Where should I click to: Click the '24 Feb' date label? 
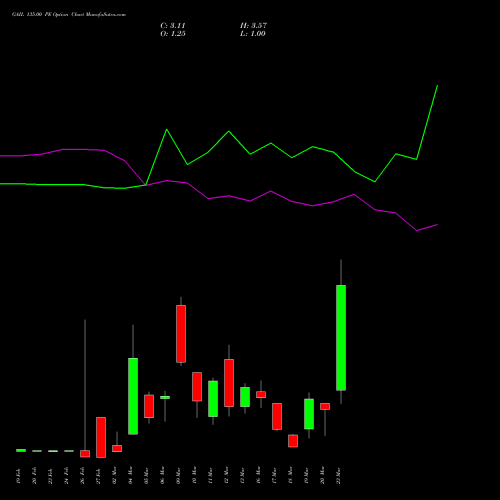click(x=66, y=476)
